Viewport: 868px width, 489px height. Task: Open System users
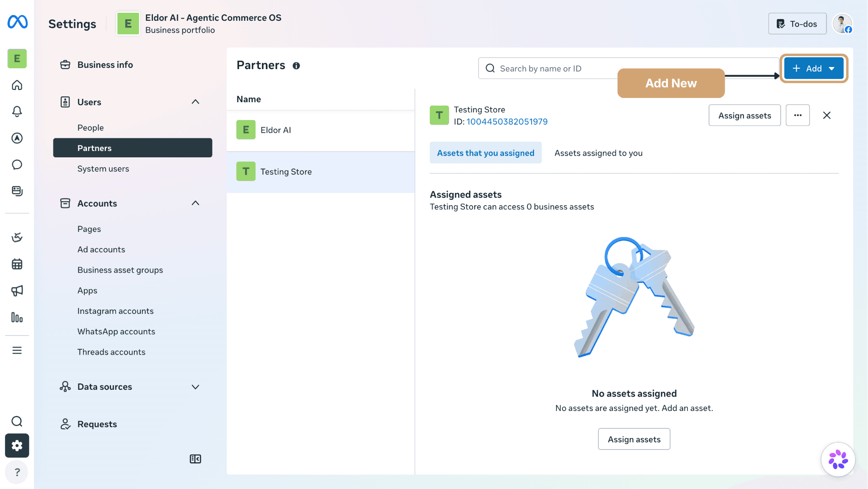pos(103,169)
